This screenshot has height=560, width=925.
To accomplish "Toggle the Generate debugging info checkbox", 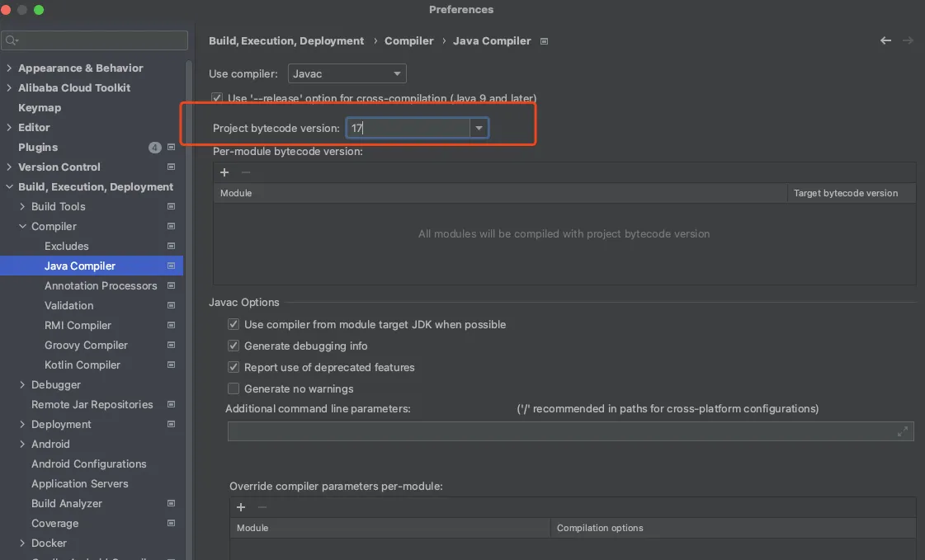I will point(234,346).
